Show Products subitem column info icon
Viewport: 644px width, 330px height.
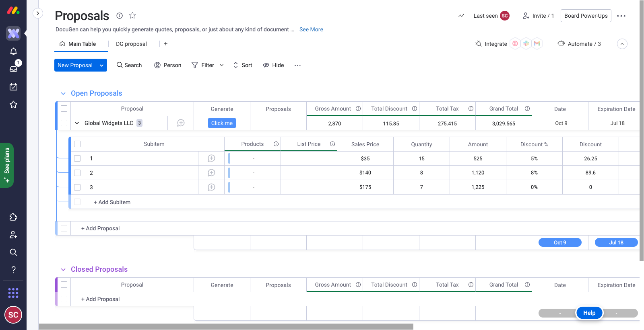[x=276, y=144]
